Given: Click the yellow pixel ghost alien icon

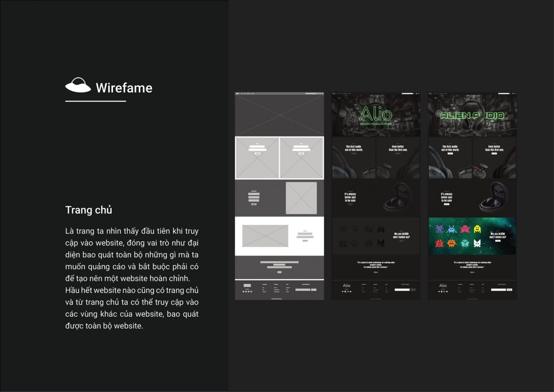Looking at the screenshot, I should tap(477, 229).
